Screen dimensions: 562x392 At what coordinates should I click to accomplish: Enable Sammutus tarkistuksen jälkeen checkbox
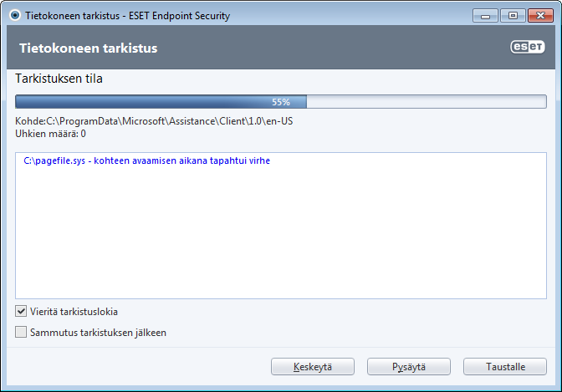click(x=21, y=332)
